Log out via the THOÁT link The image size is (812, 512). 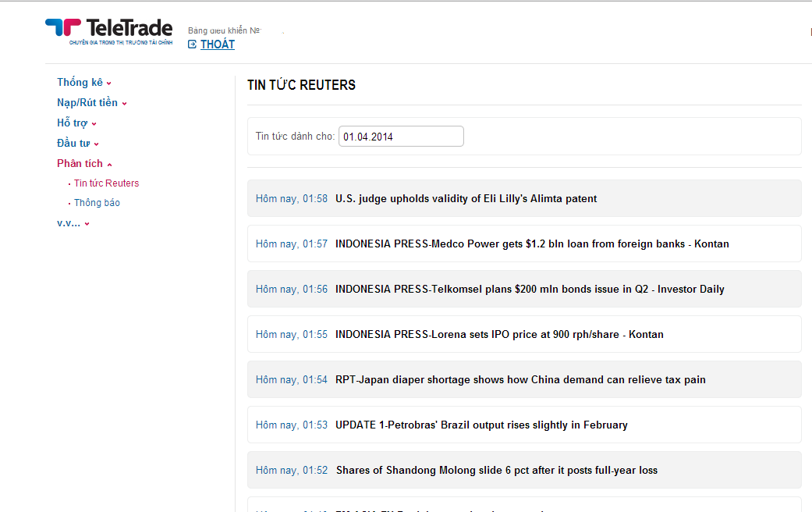coord(217,44)
